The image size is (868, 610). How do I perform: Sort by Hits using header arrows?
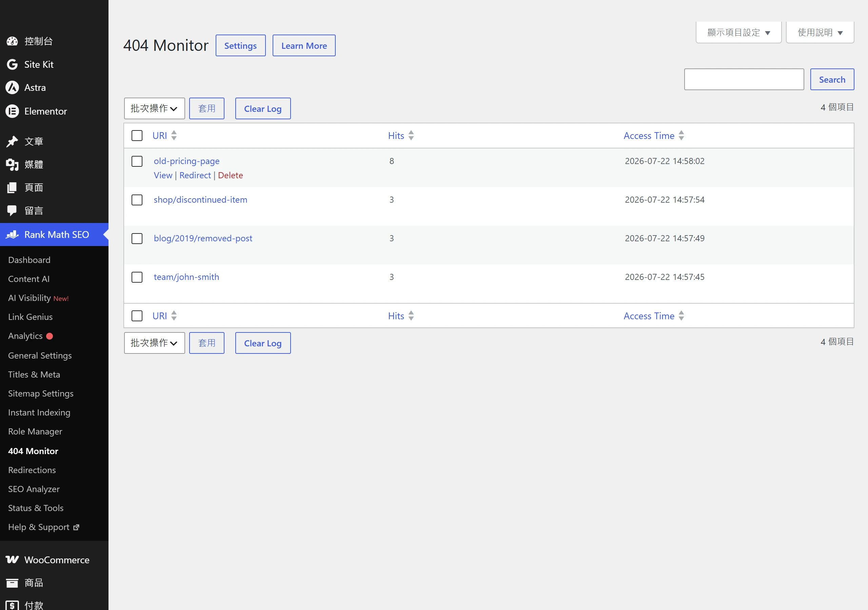(x=411, y=135)
